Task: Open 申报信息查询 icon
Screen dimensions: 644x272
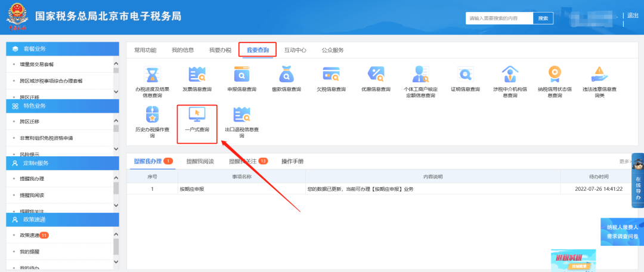Action: point(241,75)
